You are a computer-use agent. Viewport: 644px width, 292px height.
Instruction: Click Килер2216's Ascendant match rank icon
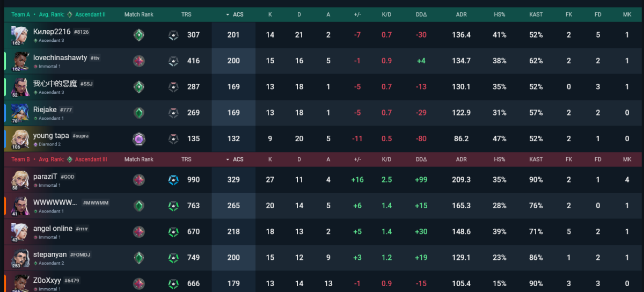click(x=139, y=35)
